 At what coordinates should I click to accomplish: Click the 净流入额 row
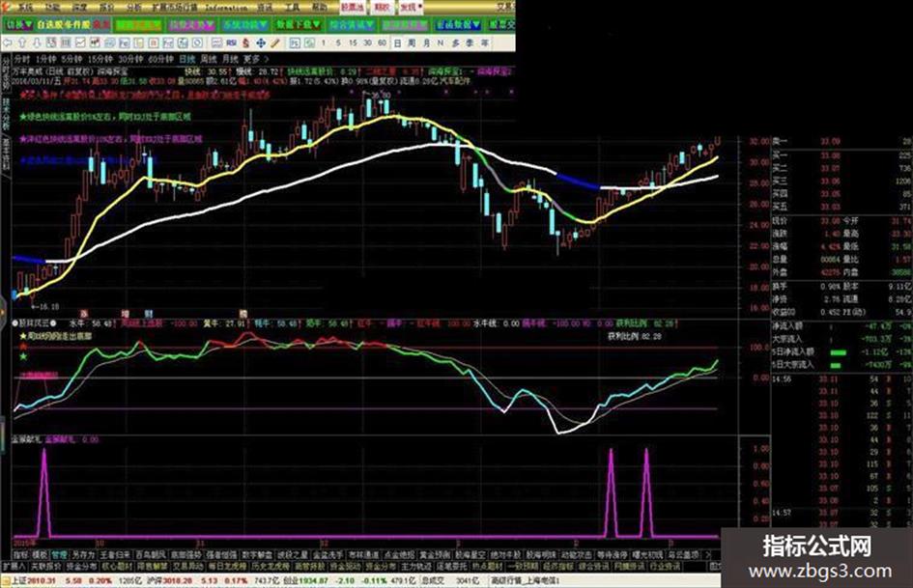pos(841,326)
